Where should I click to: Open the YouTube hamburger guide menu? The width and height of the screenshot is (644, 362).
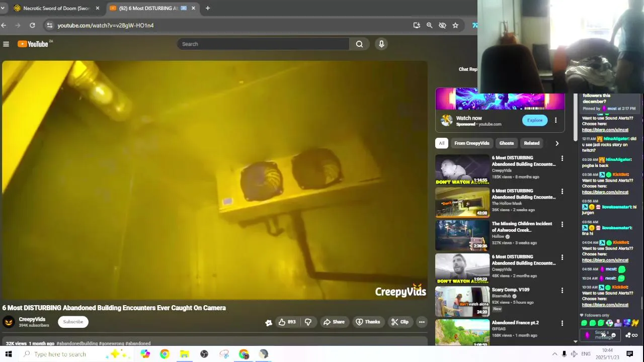pyautogui.click(x=6, y=44)
